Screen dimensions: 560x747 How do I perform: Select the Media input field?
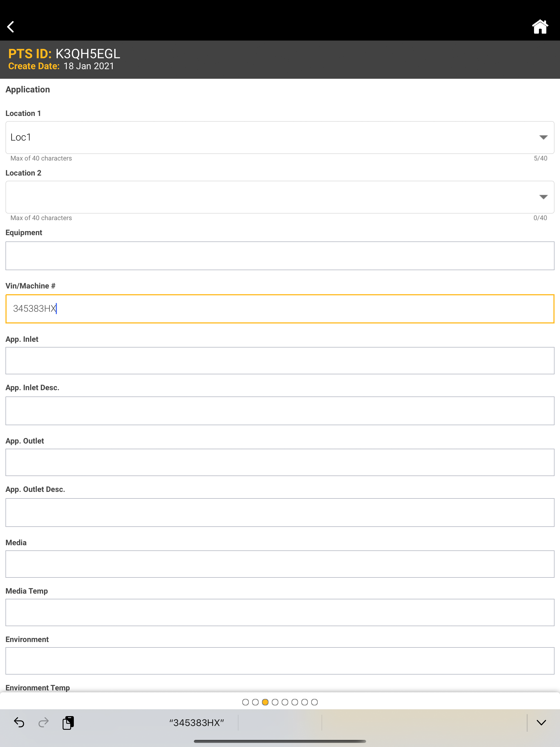(x=280, y=564)
